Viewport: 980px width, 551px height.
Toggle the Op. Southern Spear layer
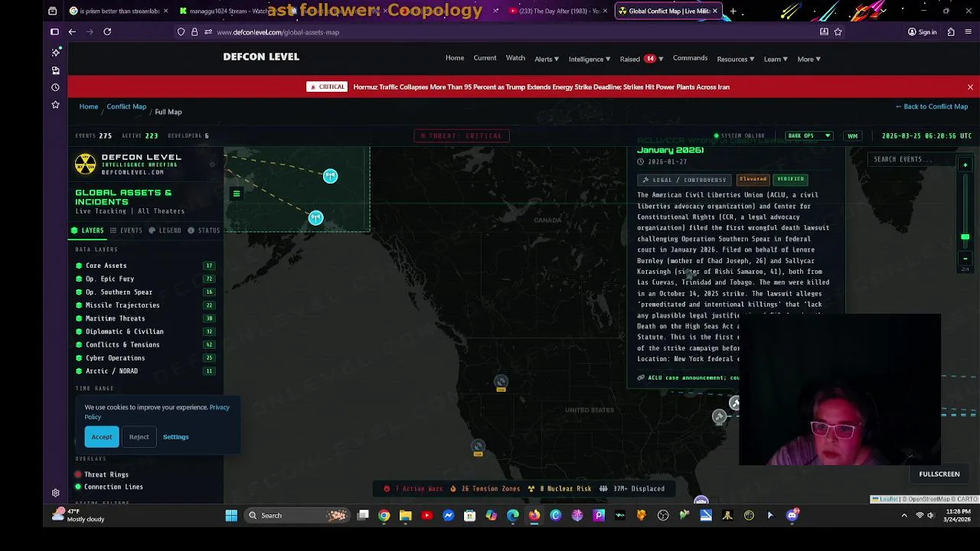pyautogui.click(x=144, y=292)
